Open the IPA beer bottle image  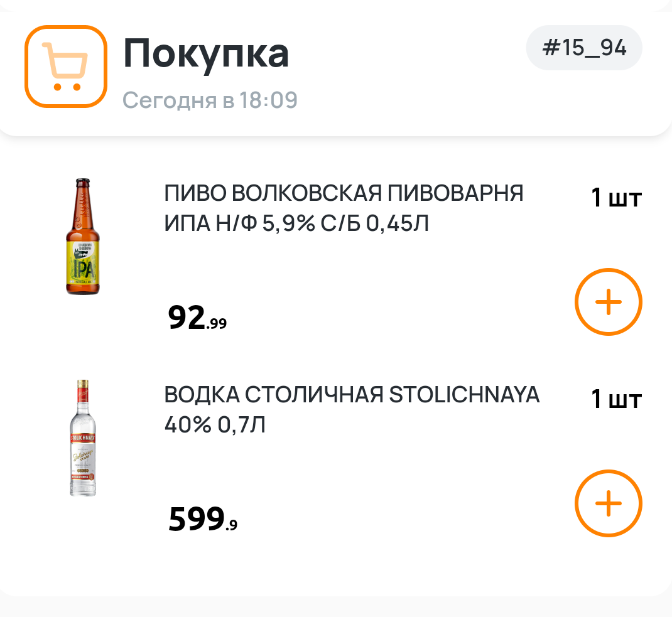(83, 237)
